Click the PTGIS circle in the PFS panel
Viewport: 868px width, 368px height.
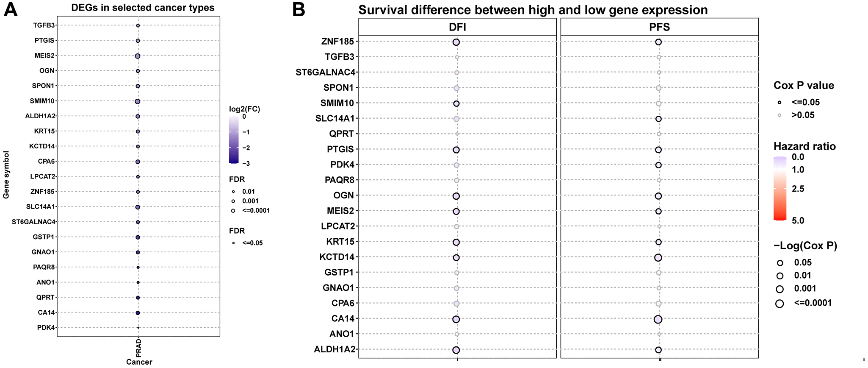658,150
